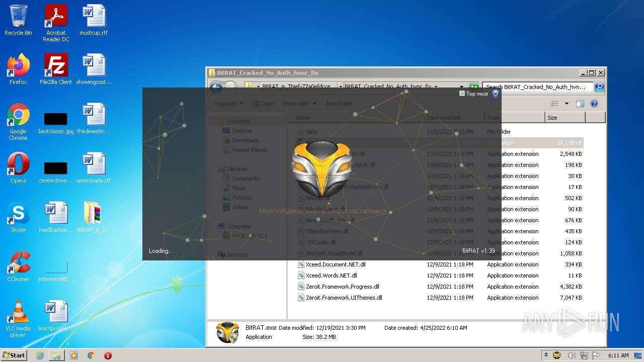Select feedbackse document on desktop

tap(56, 217)
